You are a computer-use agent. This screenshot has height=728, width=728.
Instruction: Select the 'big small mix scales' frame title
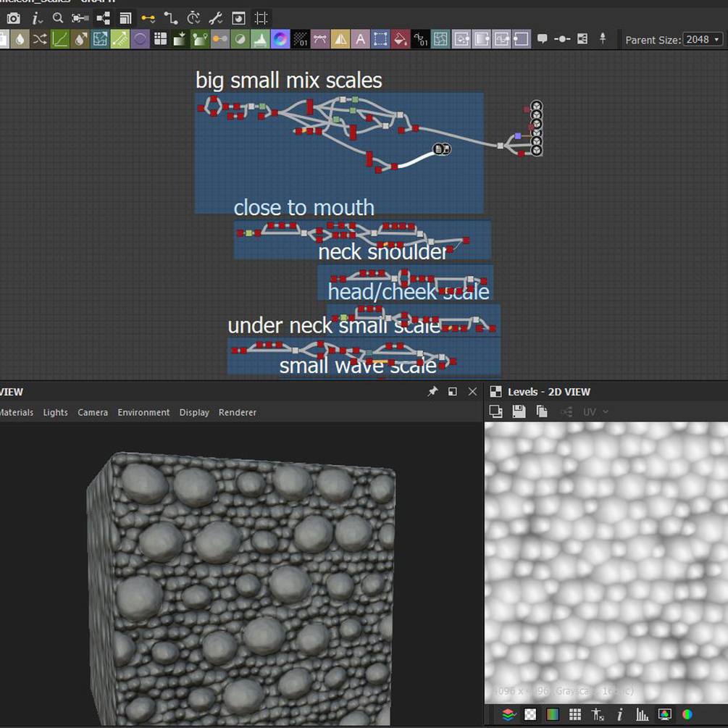coord(289,80)
